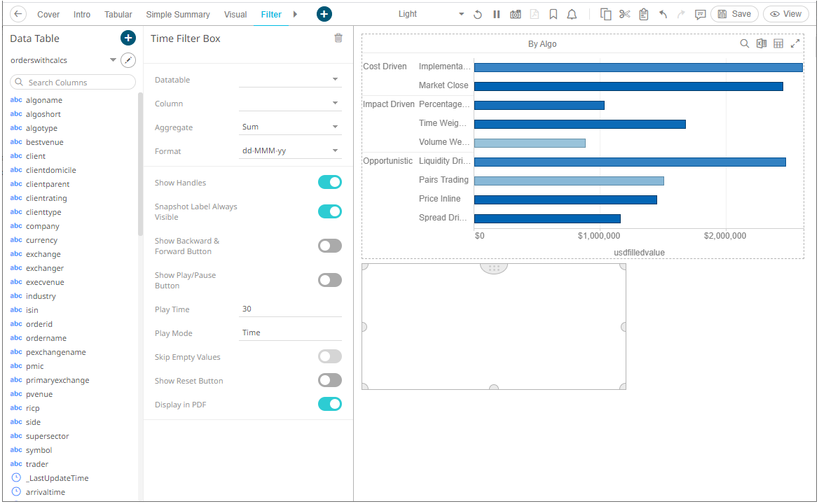
Task: Enable Show Play/Pause Button toggle
Action: [x=329, y=280]
